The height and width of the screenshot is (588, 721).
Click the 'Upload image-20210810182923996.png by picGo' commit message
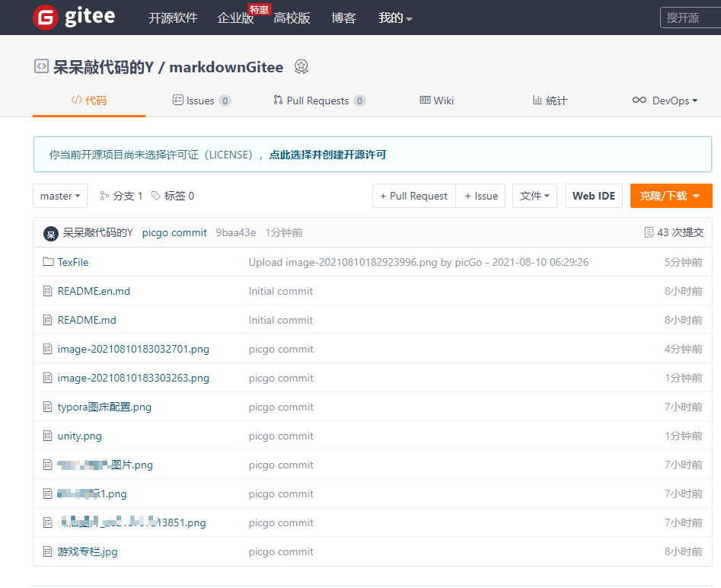(x=419, y=262)
